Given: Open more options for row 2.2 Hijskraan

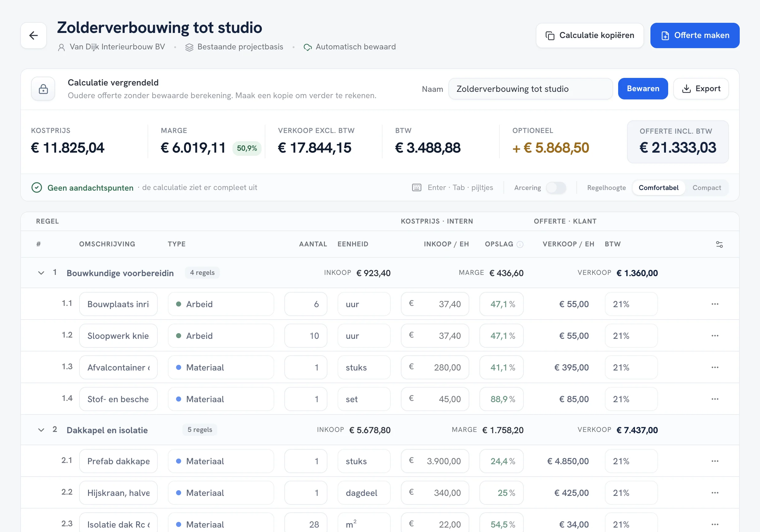Looking at the screenshot, I should pyautogui.click(x=715, y=493).
